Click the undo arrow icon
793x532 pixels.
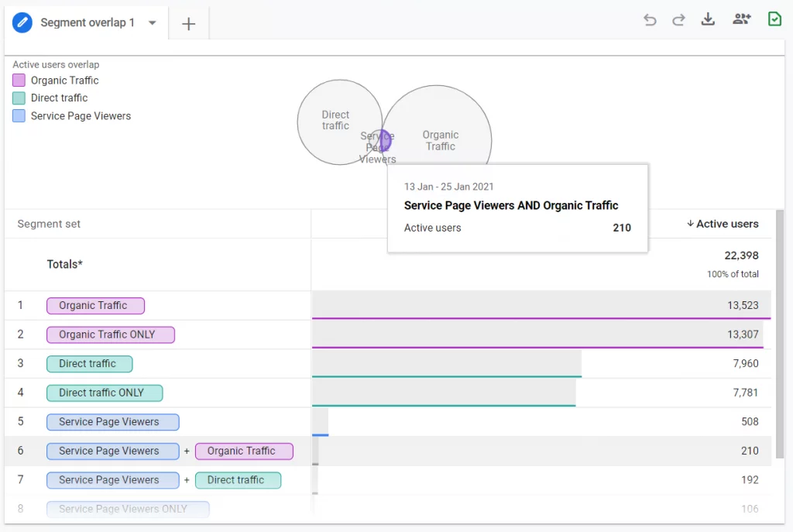click(650, 20)
